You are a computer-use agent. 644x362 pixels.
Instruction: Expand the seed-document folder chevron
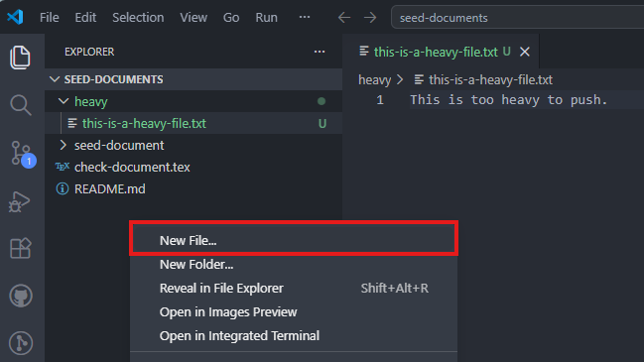[63, 145]
